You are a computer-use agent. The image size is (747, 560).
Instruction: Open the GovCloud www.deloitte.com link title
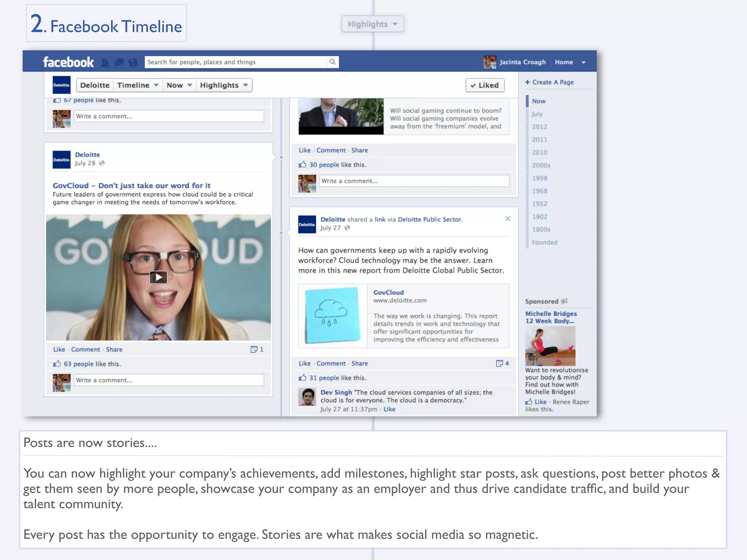[x=388, y=292]
